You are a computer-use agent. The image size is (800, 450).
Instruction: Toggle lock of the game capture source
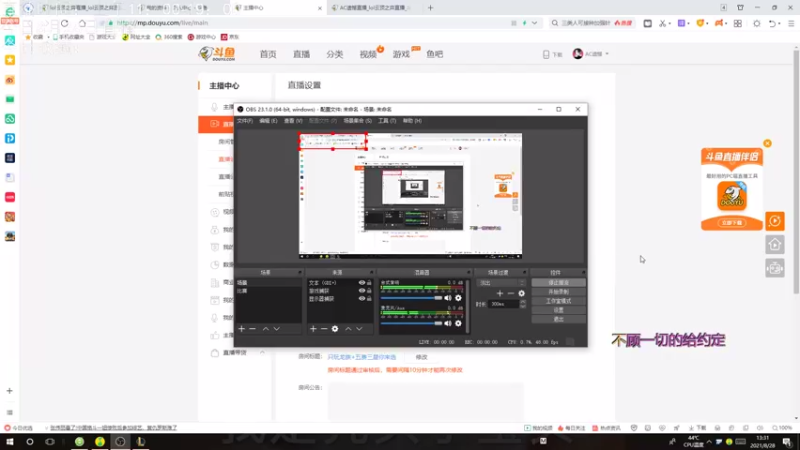[369, 291]
